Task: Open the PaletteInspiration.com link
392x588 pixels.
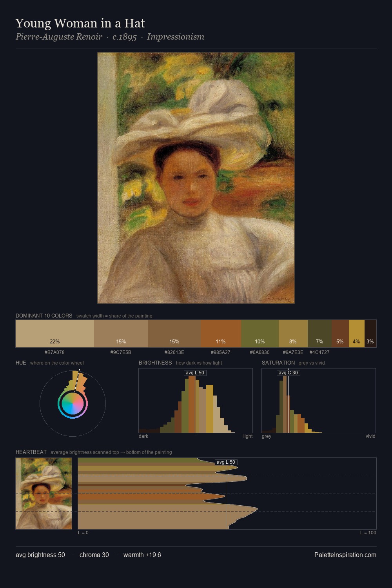Action: click(345, 555)
